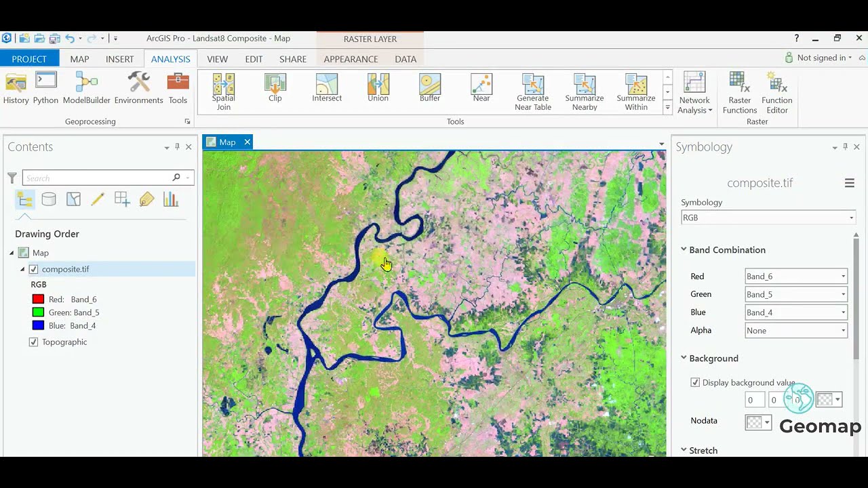This screenshot has height=488, width=868.
Task: Toggle composite.tif layer visibility
Action: coord(33,269)
